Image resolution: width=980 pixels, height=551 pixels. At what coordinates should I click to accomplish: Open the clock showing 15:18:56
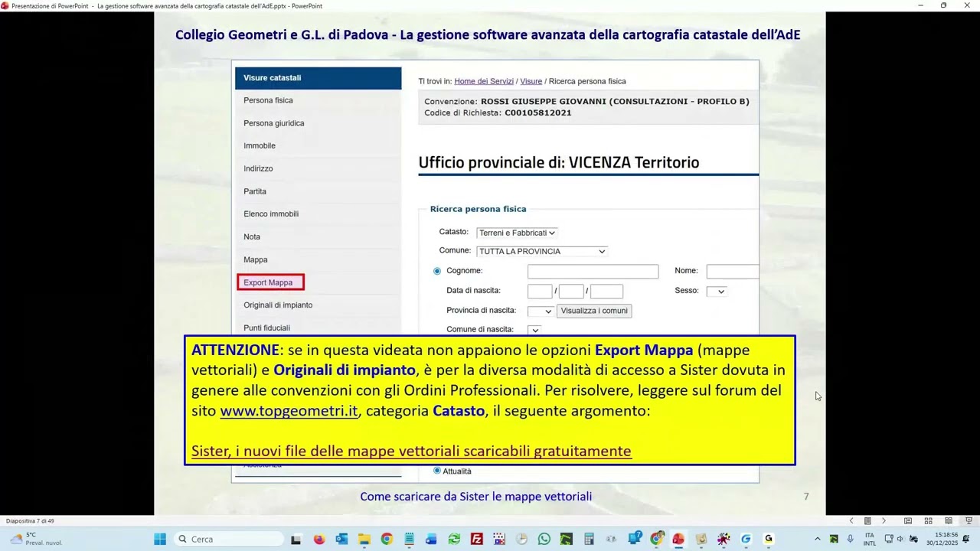coord(942,539)
